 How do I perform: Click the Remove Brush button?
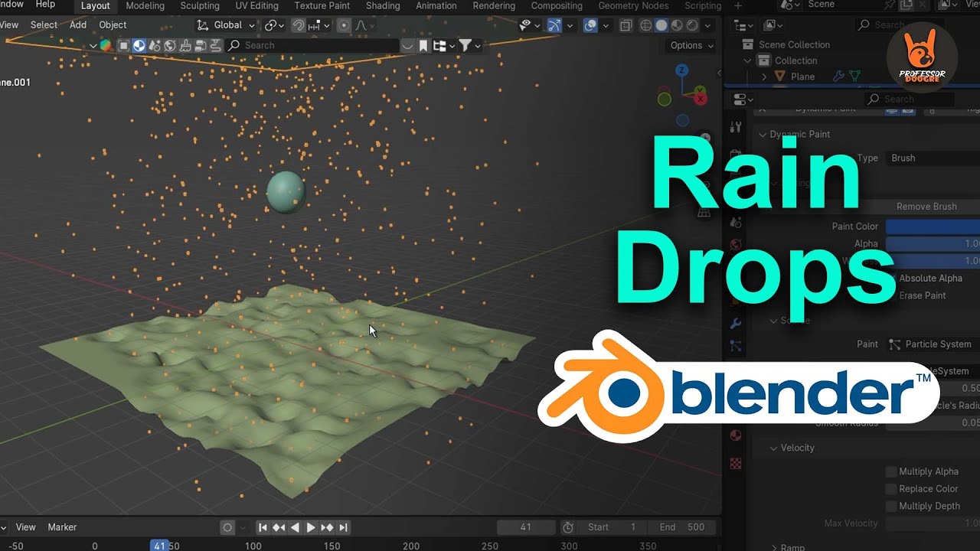point(926,207)
